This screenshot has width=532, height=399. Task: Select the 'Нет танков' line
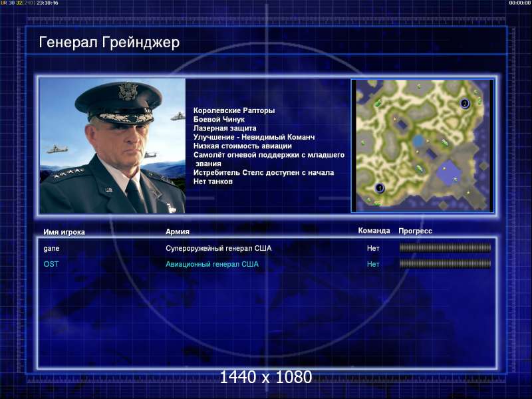[x=213, y=182]
